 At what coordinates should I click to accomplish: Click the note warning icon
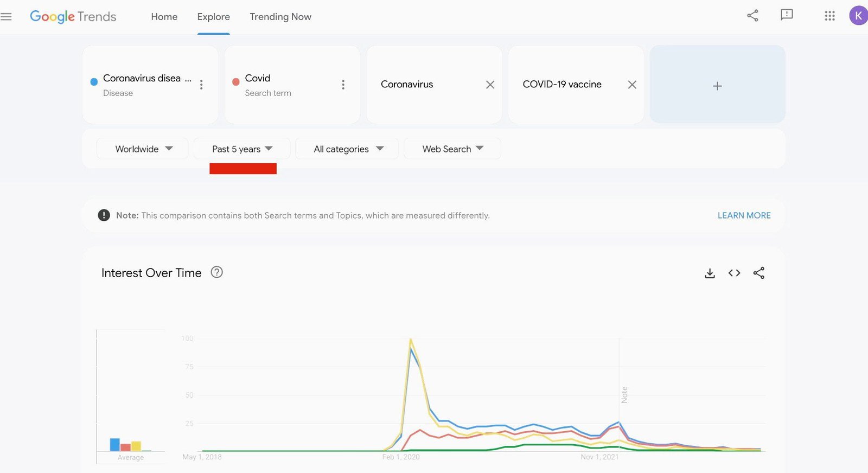[x=104, y=215]
